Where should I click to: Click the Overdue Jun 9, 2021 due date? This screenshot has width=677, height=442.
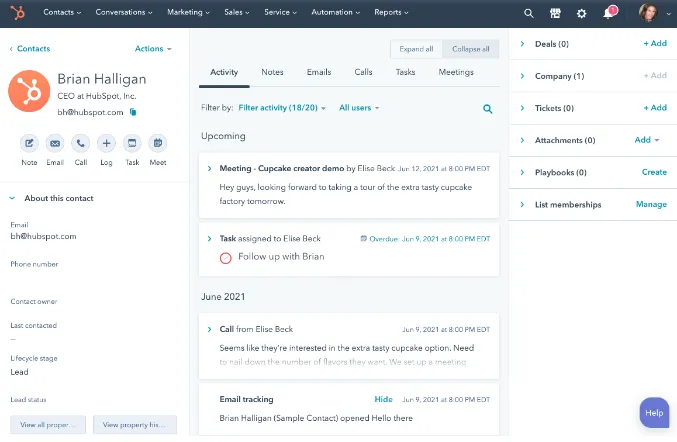click(x=430, y=239)
